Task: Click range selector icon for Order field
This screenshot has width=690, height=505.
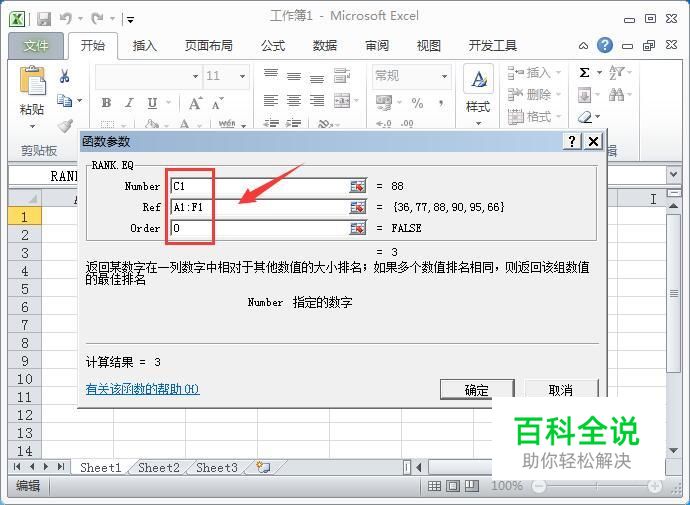Action: (358, 228)
